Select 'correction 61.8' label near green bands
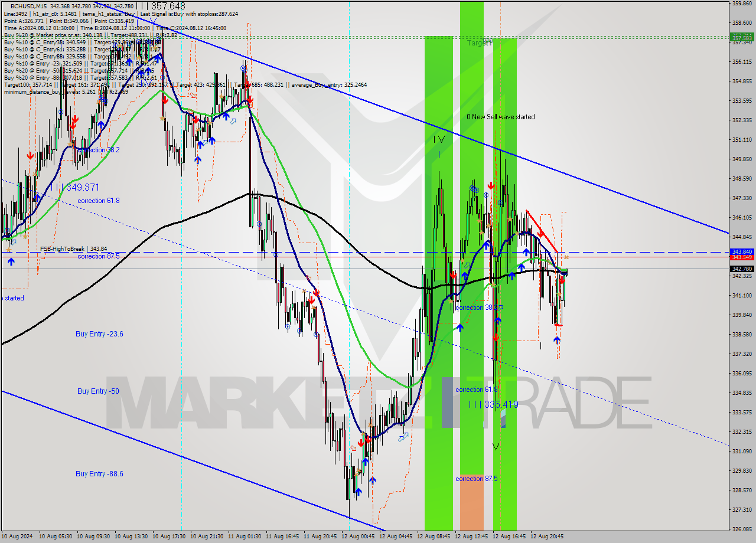This screenshot has width=756, height=543. point(477,390)
